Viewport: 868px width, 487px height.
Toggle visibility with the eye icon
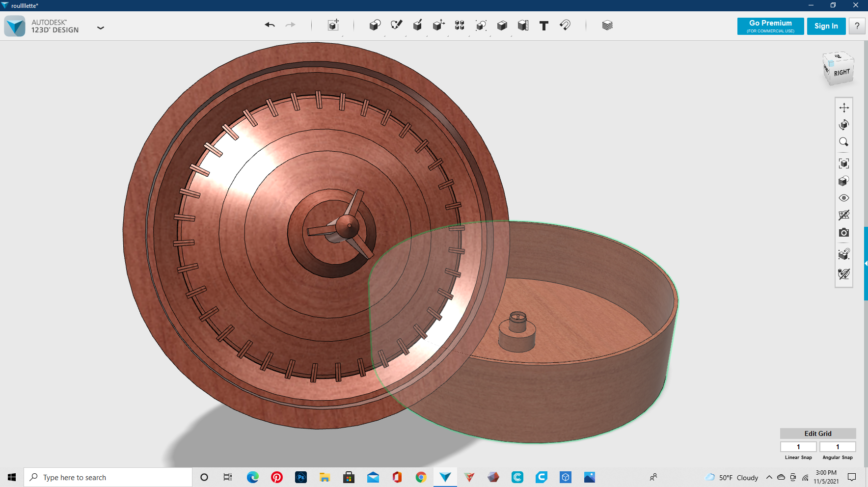point(844,197)
